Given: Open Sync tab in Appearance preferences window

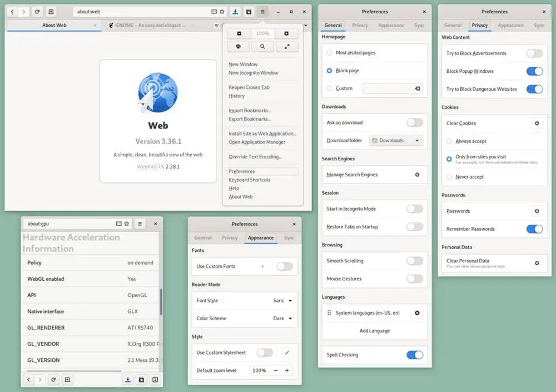Looking at the screenshot, I should pyautogui.click(x=289, y=238).
